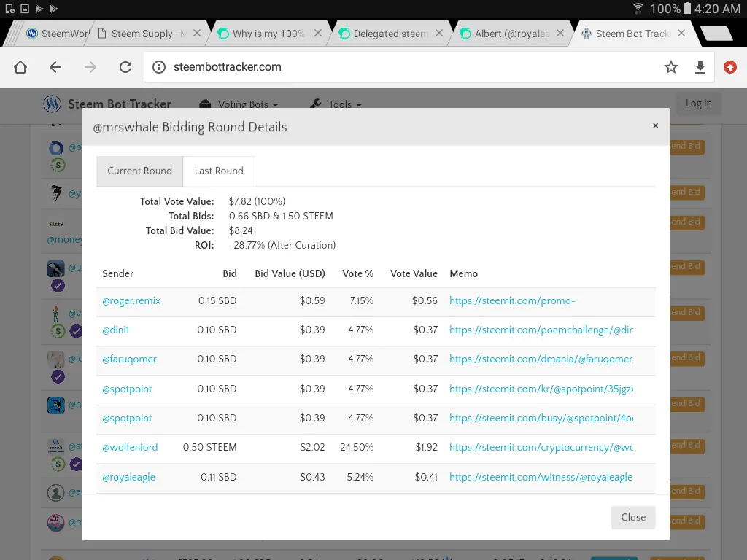This screenshot has height=560, width=747.
Task: Reload the page with the refresh icon
Action: (125, 67)
